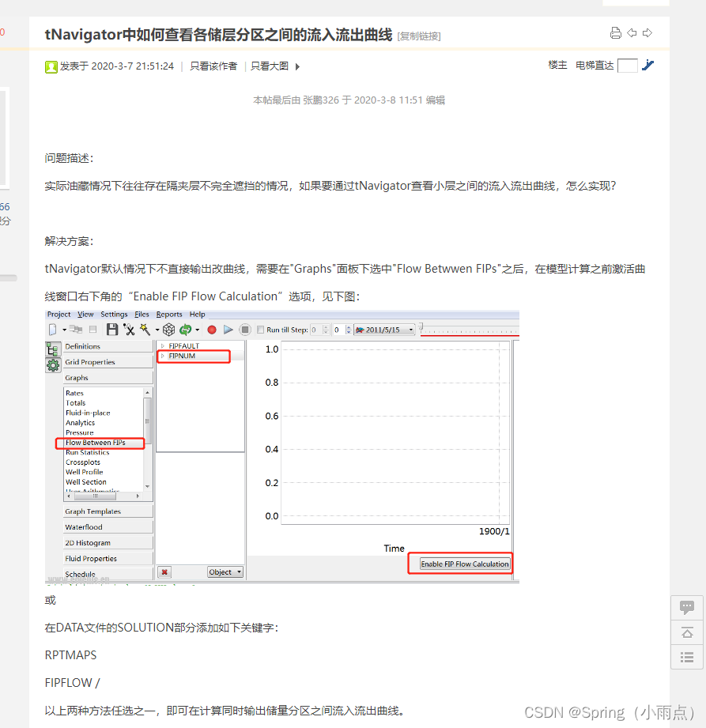Viewport: 706px width, 728px height.
Task: Expand the 只看大图 arrow in the post header
Action: click(x=297, y=67)
